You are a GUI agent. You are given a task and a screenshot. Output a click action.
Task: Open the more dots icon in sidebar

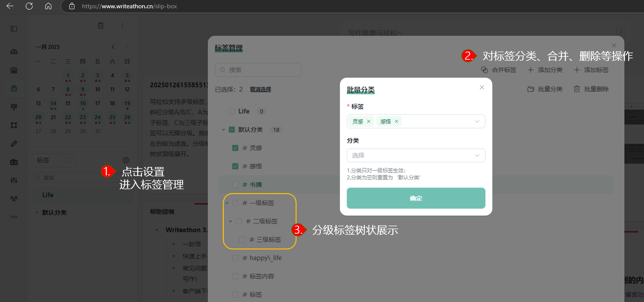tap(14, 217)
